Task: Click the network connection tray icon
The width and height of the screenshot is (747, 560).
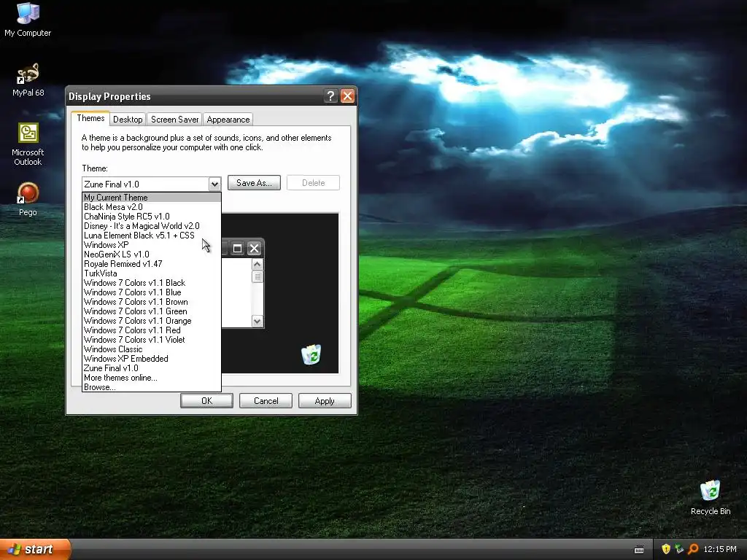Action: coord(679,549)
